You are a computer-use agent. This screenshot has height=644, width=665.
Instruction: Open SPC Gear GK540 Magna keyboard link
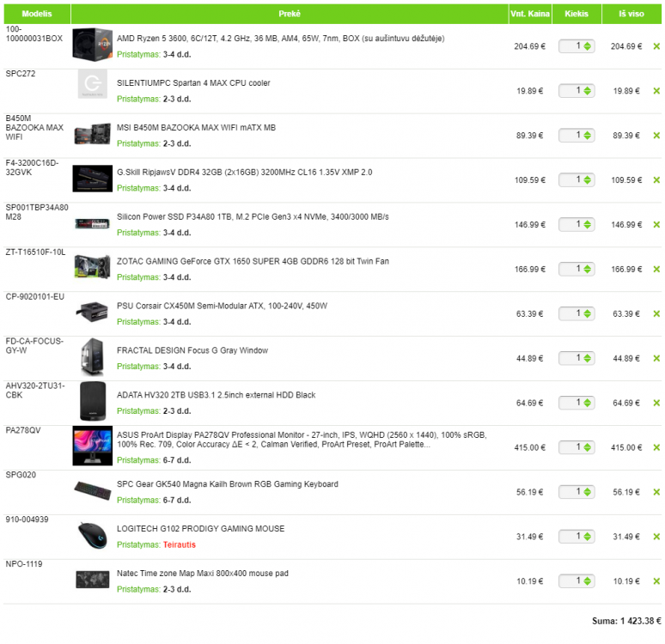click(228, 484)
